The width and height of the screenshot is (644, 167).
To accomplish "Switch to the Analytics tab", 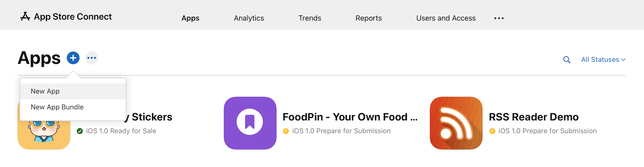I will tap(249, 18).
